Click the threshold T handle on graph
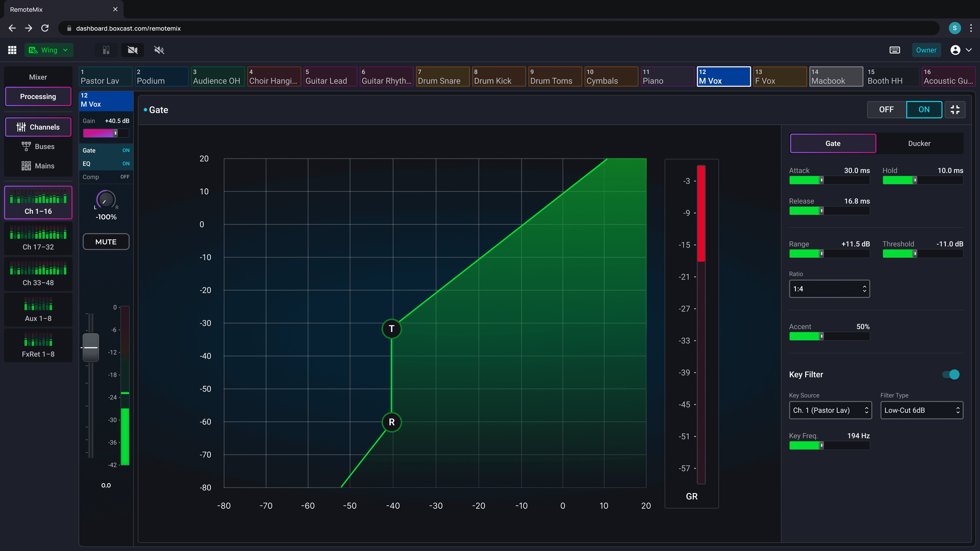This screenshot has width=980, height=551. coord(391,329)
